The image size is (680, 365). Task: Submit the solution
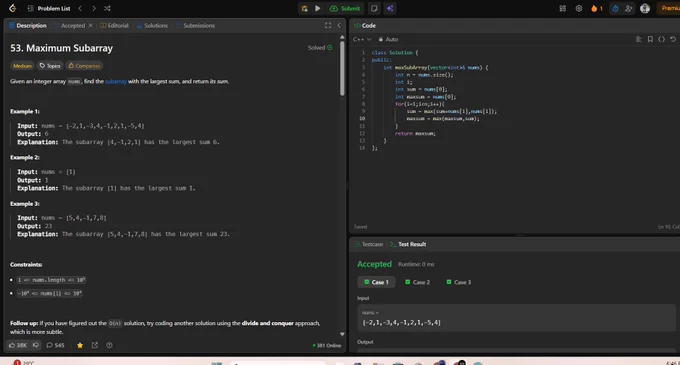(345, 8)
